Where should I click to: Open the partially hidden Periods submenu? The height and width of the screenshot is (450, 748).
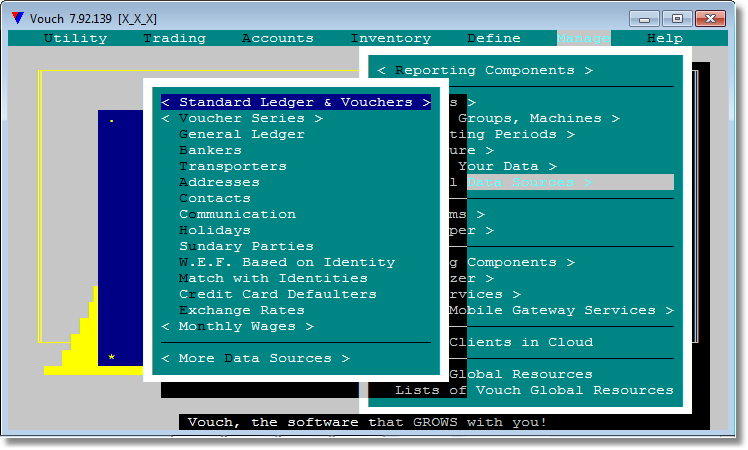(x=512, y=134)
